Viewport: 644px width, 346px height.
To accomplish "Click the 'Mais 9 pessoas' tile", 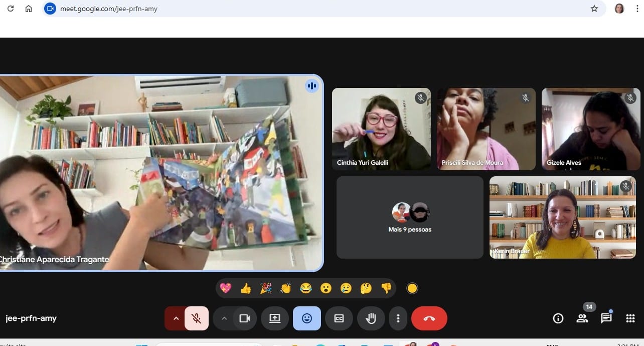I will click(x=410, y=217).
